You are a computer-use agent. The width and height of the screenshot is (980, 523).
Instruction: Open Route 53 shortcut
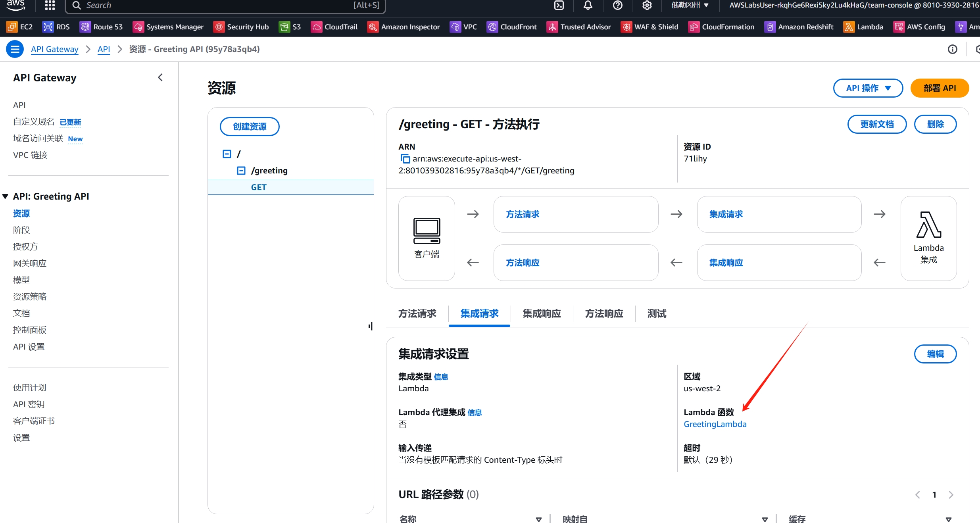[101, 27]
